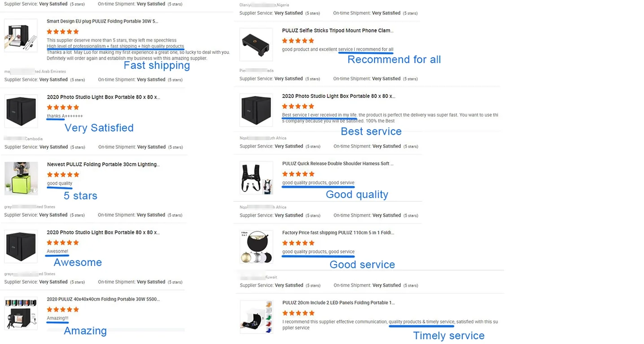This screenshot has height=344, width=644.
Task: Click the star rating above the "Awesome!" review
Action: coord(63,243)
